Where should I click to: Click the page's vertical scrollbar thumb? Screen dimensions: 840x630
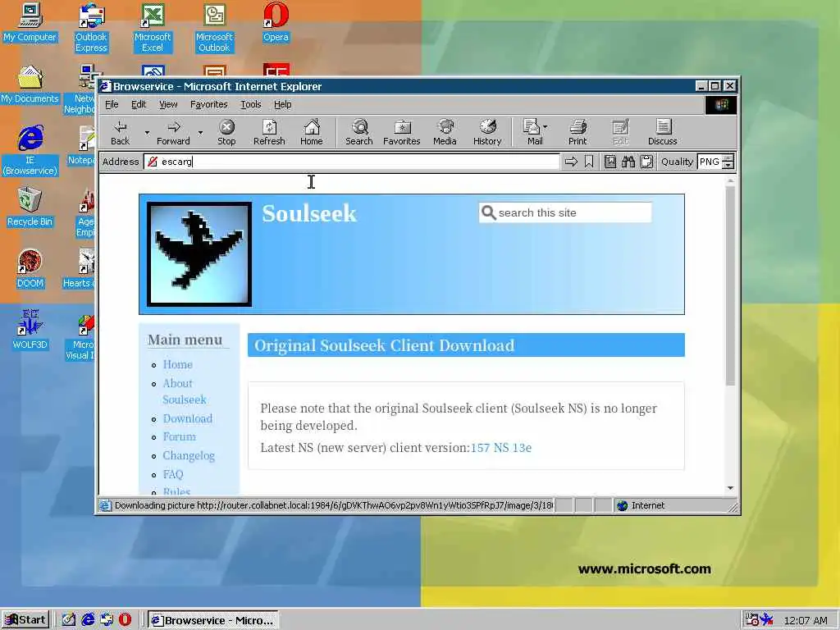pos(730,285)
